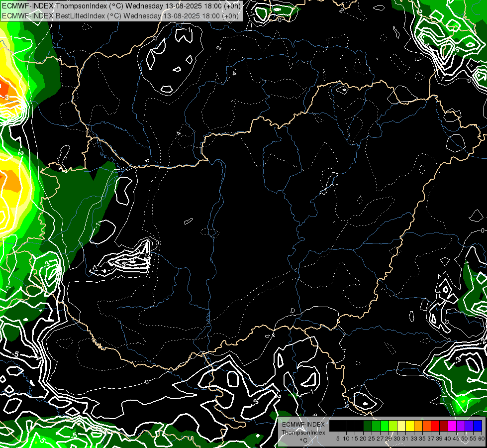
Task: Click the pure yellow 31–33 legend swatch
Action: click(x=410, y=426)
